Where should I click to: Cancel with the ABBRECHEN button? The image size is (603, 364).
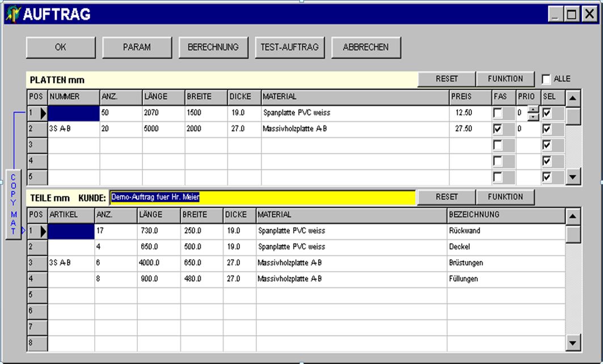366,48
